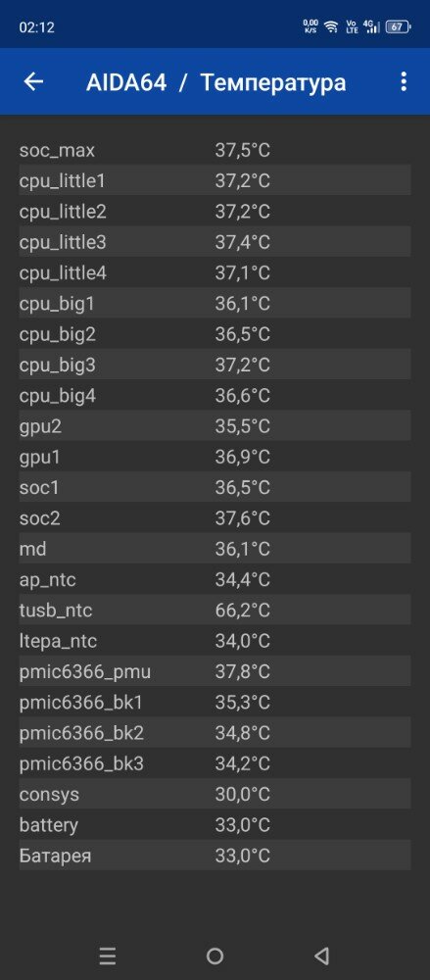Tap the pmic6366_pmu sensor entry

pos(215,671)
